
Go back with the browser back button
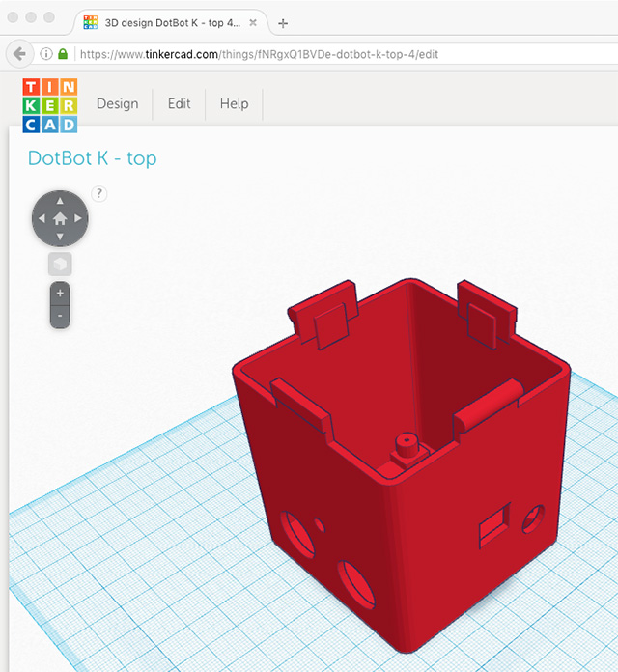[x=18, y=54]
